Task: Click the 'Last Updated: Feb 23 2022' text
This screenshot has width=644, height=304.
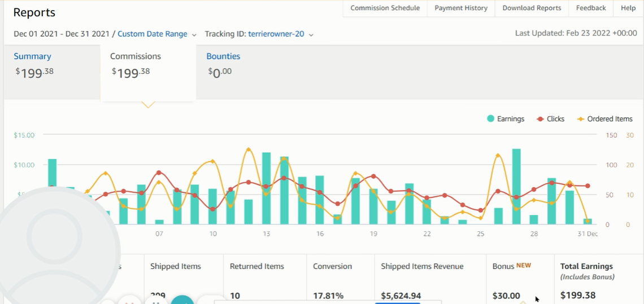Action: (576, 33)
